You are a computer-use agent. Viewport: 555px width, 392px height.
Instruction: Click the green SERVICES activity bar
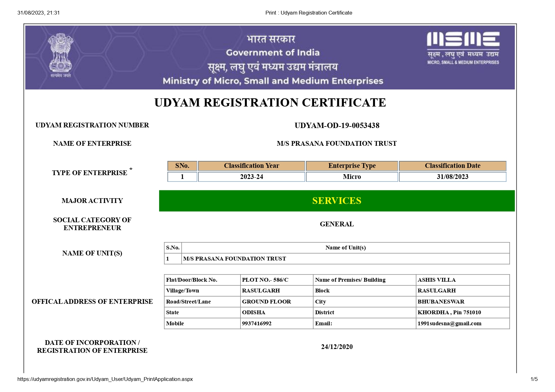point(337,201)
